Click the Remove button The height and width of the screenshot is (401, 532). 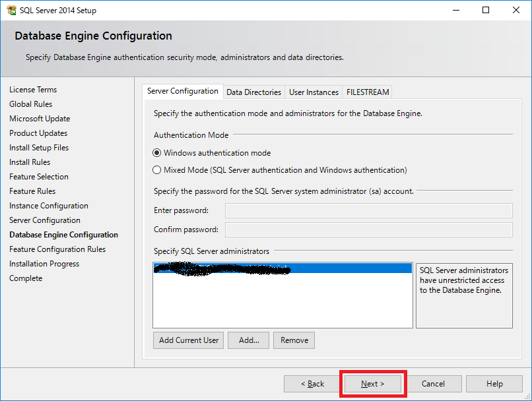(294, 340)
